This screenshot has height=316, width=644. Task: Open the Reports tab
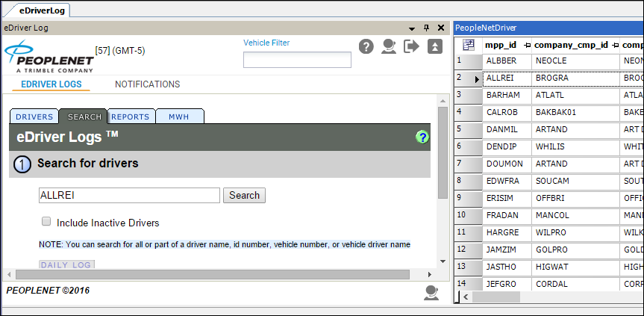(131, 117)
